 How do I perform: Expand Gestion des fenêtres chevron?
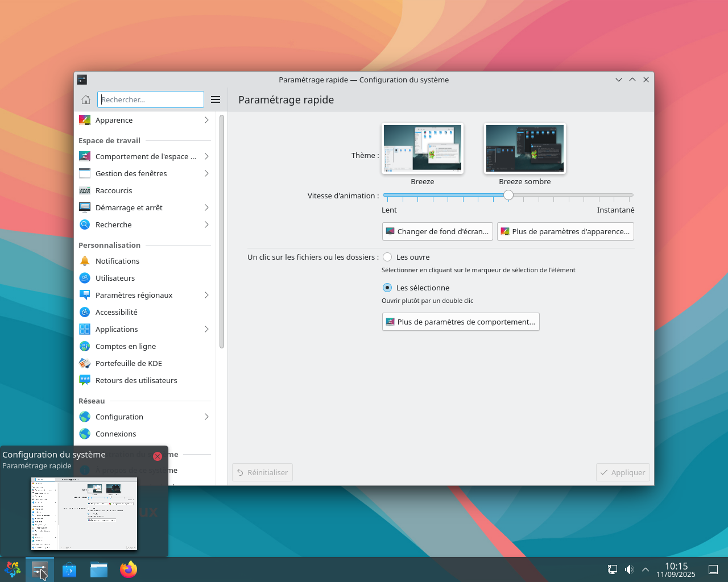click(206, 173)
